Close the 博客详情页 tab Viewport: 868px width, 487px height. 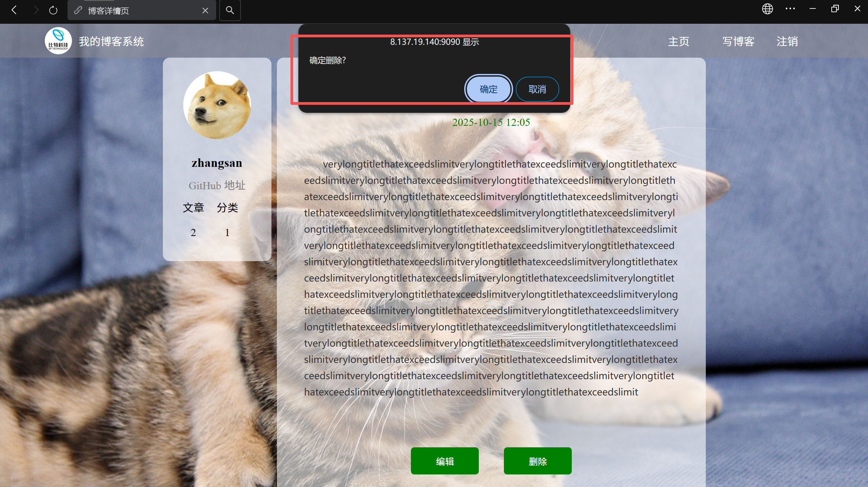coord(205,11)
